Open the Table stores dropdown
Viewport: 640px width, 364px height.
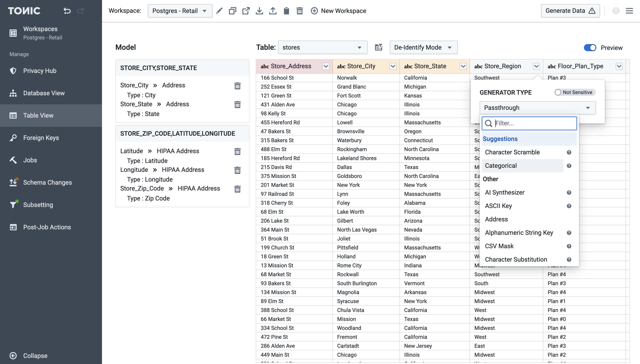click(322, 47)
